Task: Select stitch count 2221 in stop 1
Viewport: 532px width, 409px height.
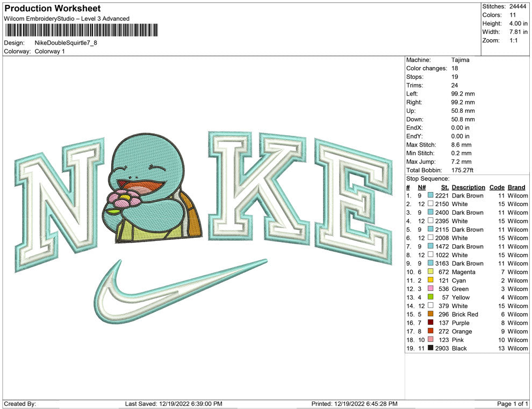Action: (442, 195)
